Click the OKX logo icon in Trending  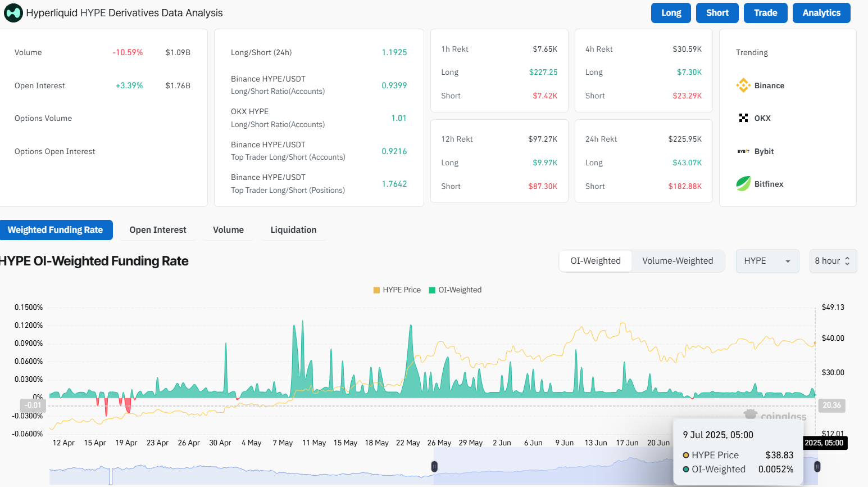coord(743,118)
